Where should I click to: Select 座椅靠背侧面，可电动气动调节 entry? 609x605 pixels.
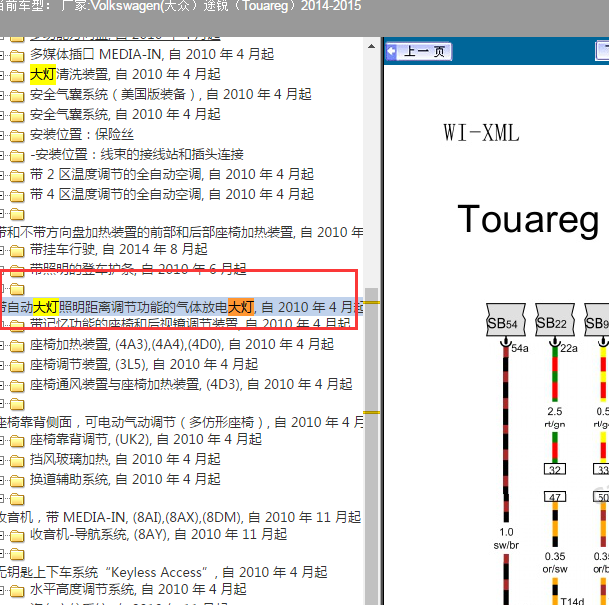click(181, 422)
